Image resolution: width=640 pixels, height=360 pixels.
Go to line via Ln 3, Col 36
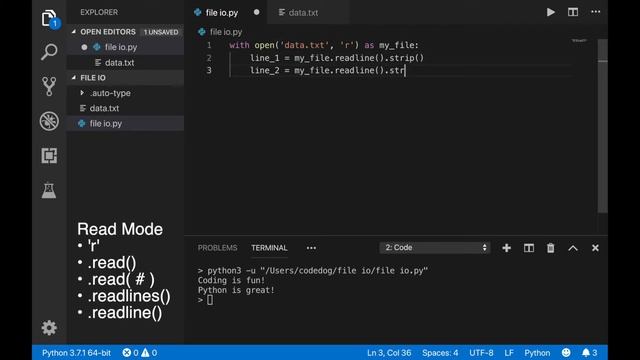point(389,353)
